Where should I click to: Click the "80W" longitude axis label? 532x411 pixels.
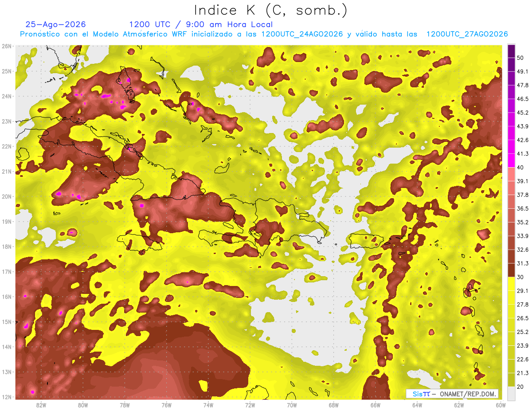(83, 405)
